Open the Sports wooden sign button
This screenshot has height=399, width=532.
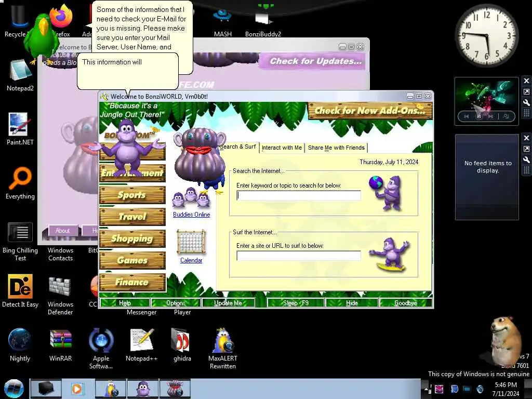132,195
